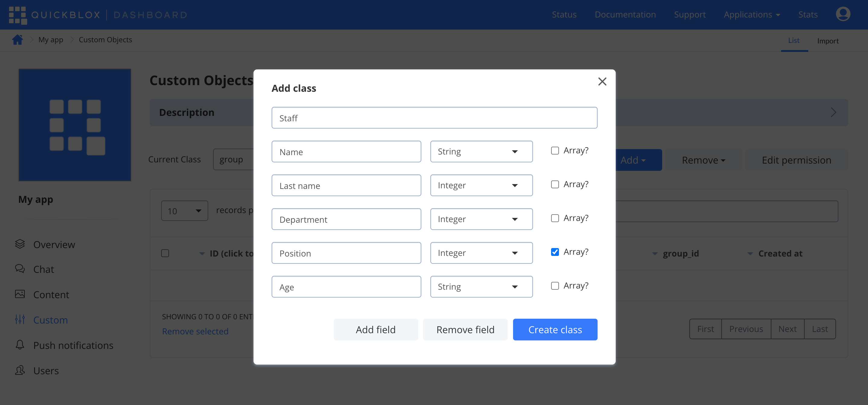Click the Content image sidebar icon
Screen dimensions: 868x405
coord(20,294)
